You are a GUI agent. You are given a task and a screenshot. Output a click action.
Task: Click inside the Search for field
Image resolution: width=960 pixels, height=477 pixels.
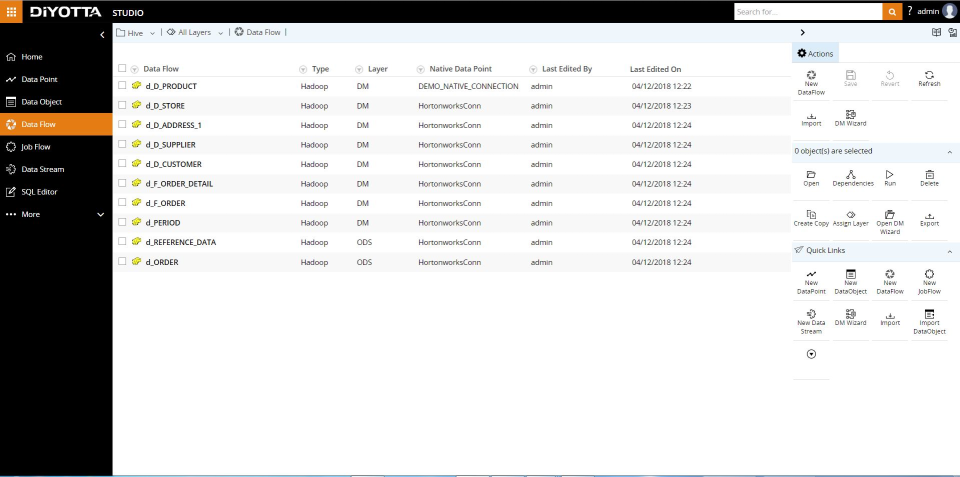(x=808, y=12)
